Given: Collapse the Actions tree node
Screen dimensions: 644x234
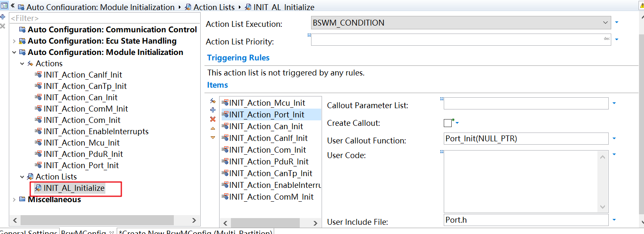Looking at the screenshot, I should click(x=22, y=64).
